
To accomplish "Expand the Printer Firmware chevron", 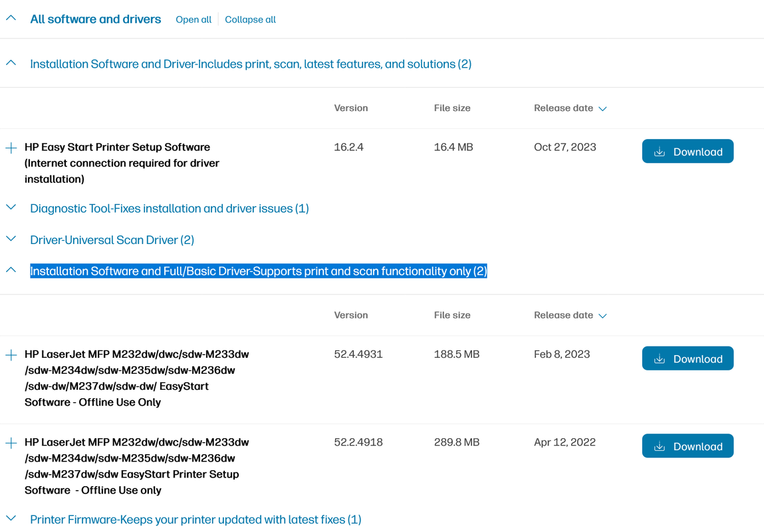I will (x=11, y=519).
